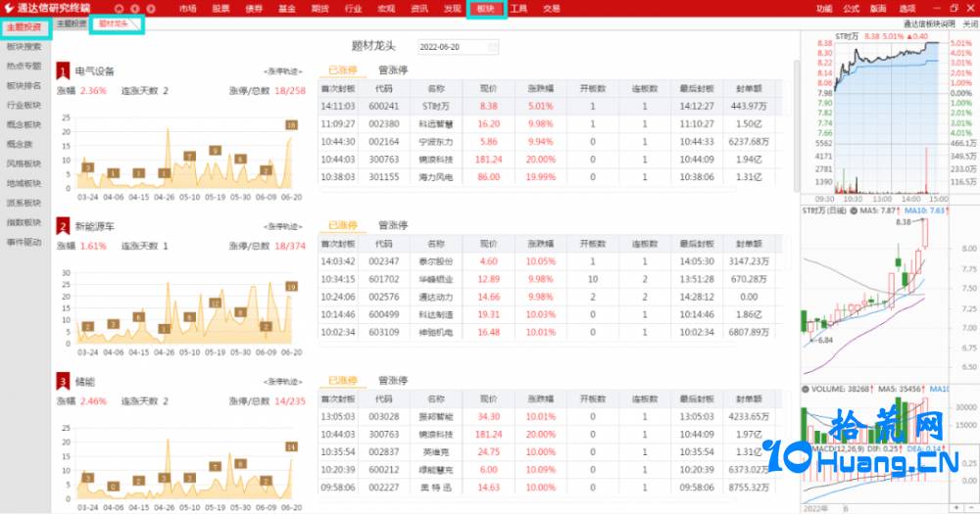This screenshot has width=980, height=514.
Task: Select stock row with code 301155
Action: (550, 177)
